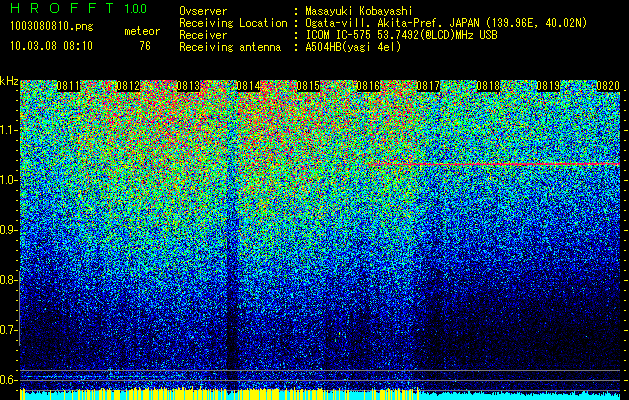Click the 0817 time marker
The width and height of the screenshot is (629, 400).
pos(428,86)
